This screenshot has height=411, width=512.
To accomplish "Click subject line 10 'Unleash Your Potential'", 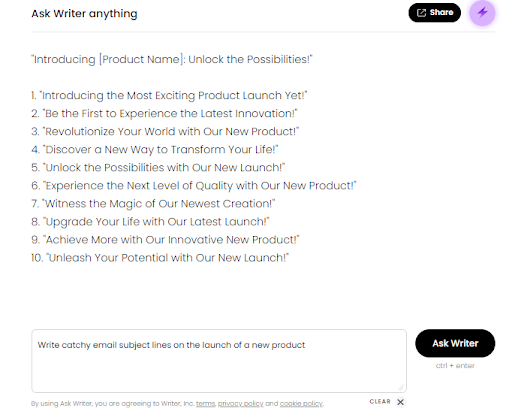I will pos(160,258).
